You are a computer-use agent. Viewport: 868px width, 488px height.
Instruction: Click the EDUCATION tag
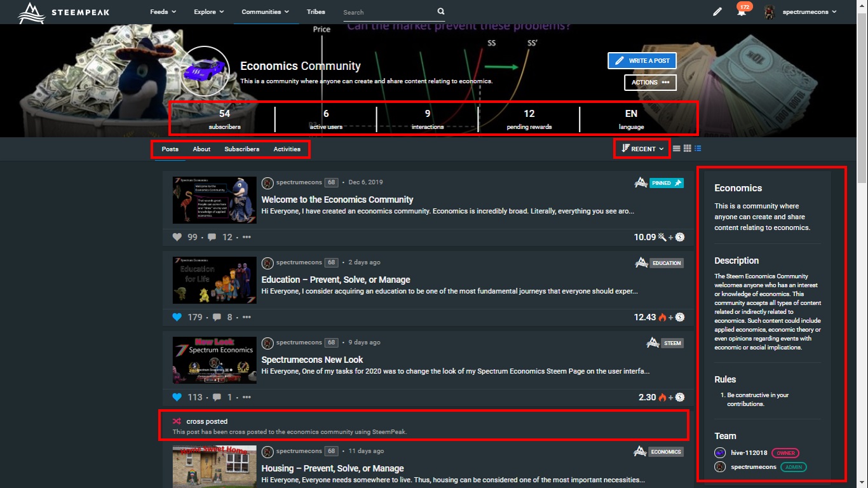point(667,263)
